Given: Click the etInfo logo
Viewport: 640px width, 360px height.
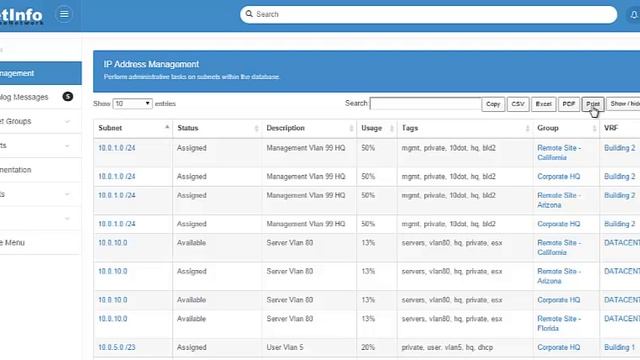Looking at the screenshot, I should click(21, 16).
